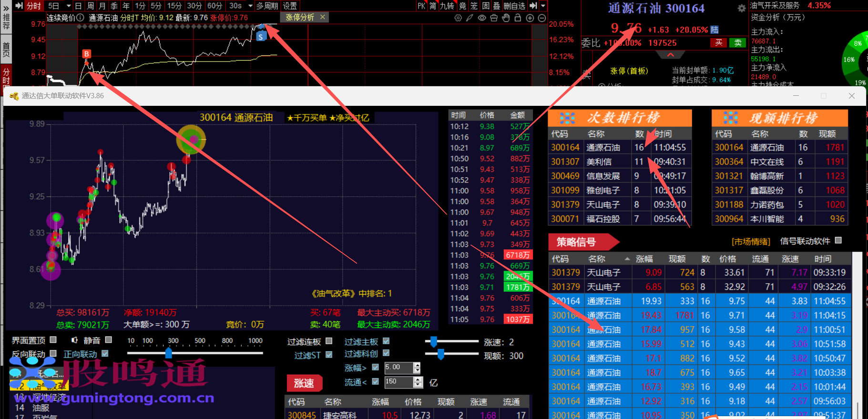Switch chart to 周 weekly period
The width and height of the screenshot is (868, 419).
pyautogui.click(x=91, y=6)
